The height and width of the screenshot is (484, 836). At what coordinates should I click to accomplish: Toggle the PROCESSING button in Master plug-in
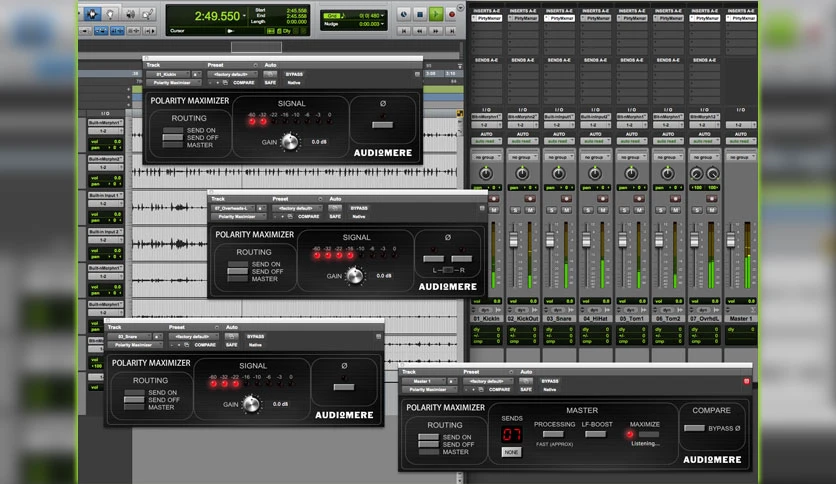(553, 434)
